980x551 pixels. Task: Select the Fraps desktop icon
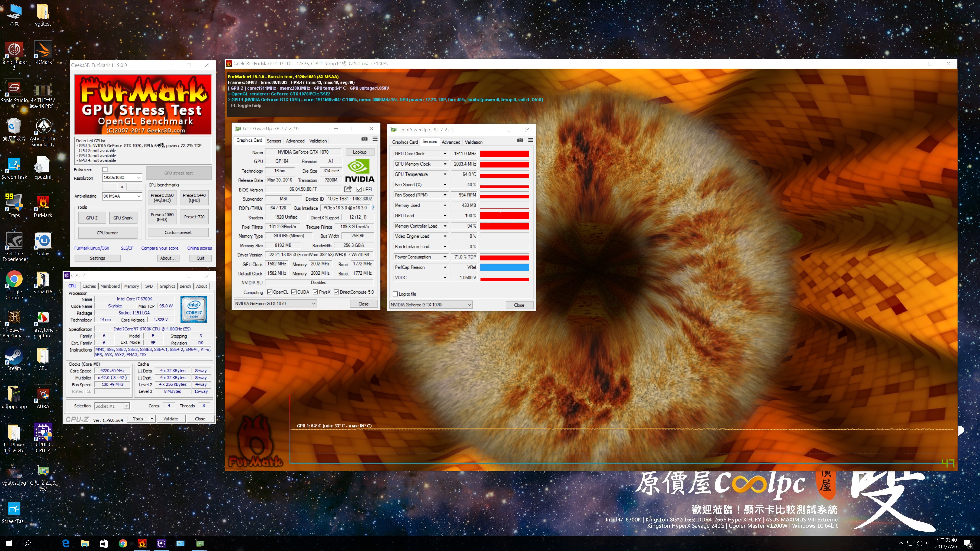coord(14,205)
